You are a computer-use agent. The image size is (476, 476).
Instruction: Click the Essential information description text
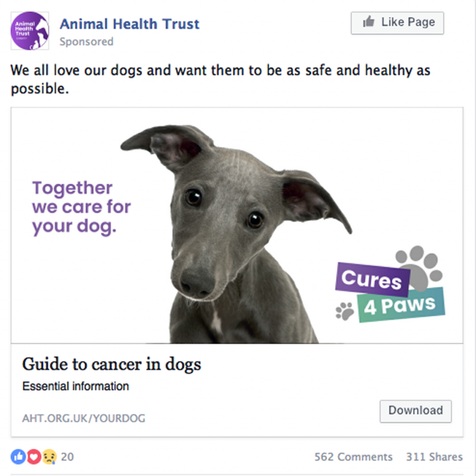click(x=76, y=386)
